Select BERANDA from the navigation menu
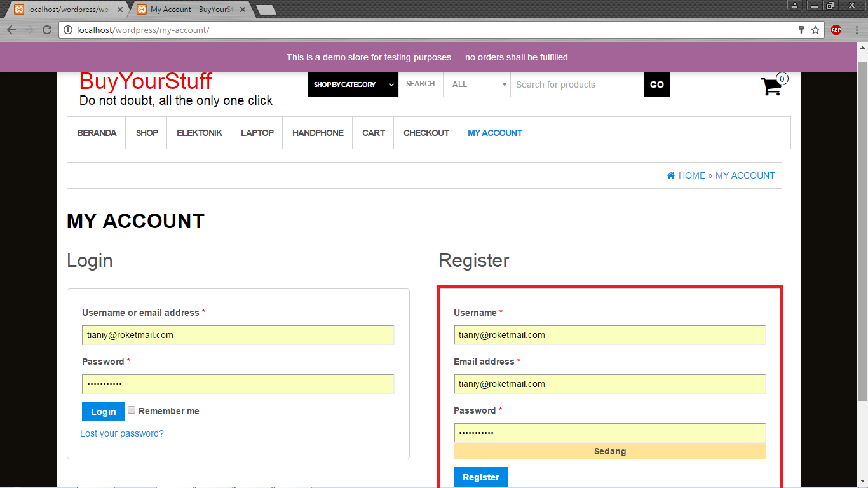This screenshot has height=488, width=868. click(97, 133)
